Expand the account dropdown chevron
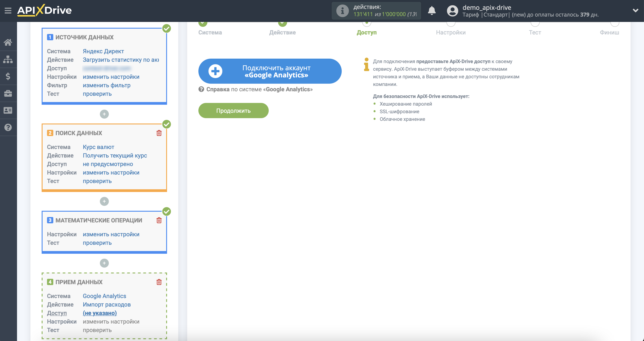Viewport: 644px width, 341px height. point(635,11)
